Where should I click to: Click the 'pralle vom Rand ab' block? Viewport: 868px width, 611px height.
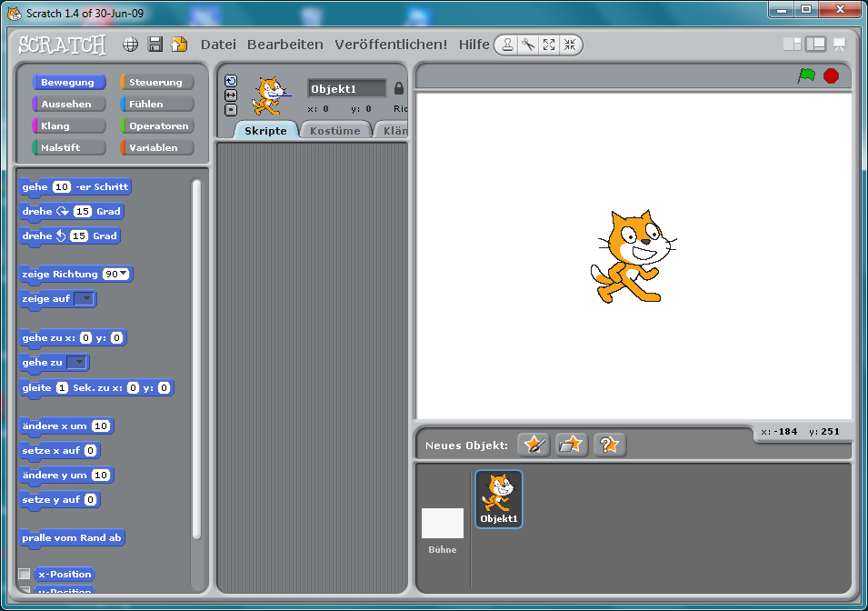point(72,538)
